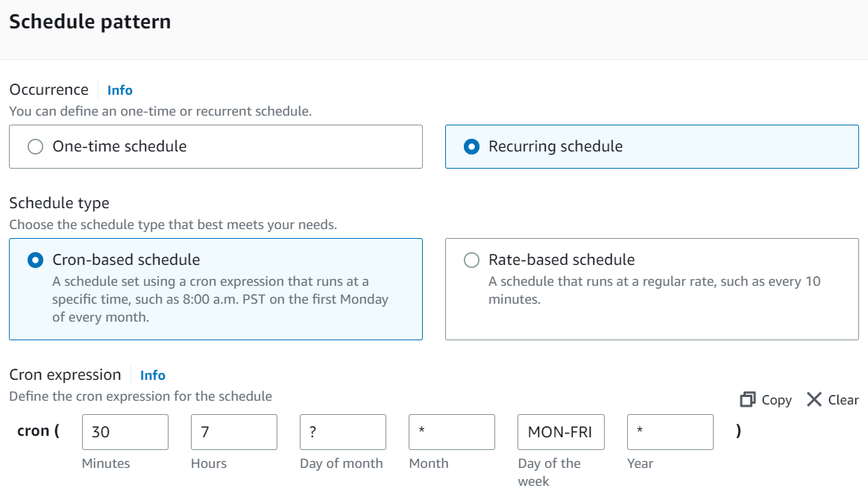This screenshot has height=497, width=868.
Task: Click the Schedule type section label
Action: click(59, 203)
